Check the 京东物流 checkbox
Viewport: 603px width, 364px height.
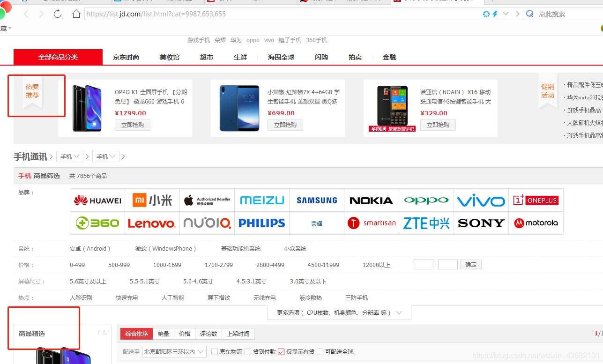(x=215, y=352)
